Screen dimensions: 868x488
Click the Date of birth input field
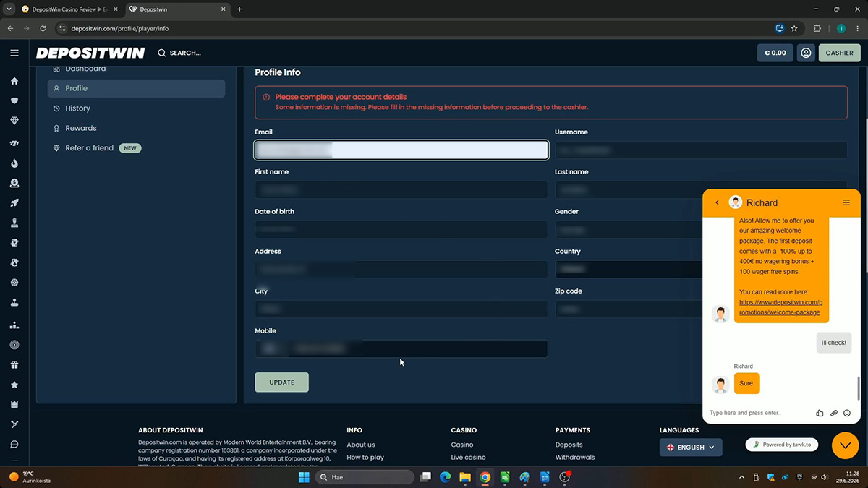point(401,229)
